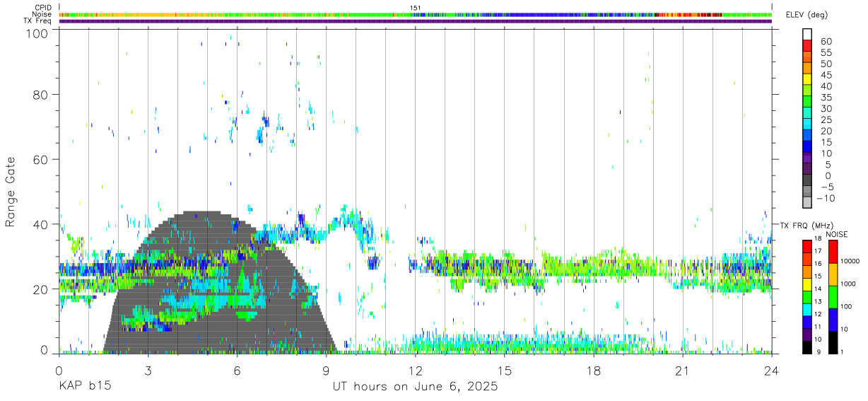
Task: Click the 60 tick on range gate axis
Action: click(40, 159)
